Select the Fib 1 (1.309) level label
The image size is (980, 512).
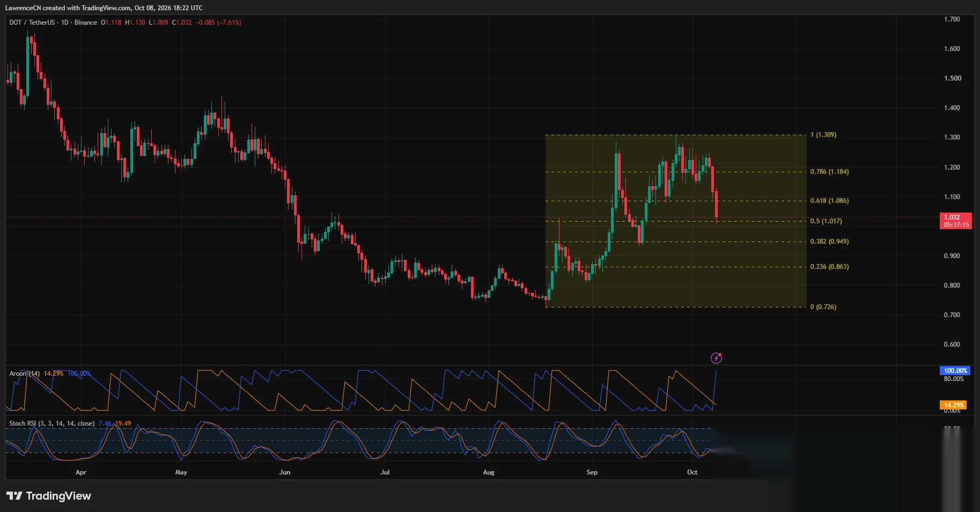pyautogui.click(x=823, y=135)
